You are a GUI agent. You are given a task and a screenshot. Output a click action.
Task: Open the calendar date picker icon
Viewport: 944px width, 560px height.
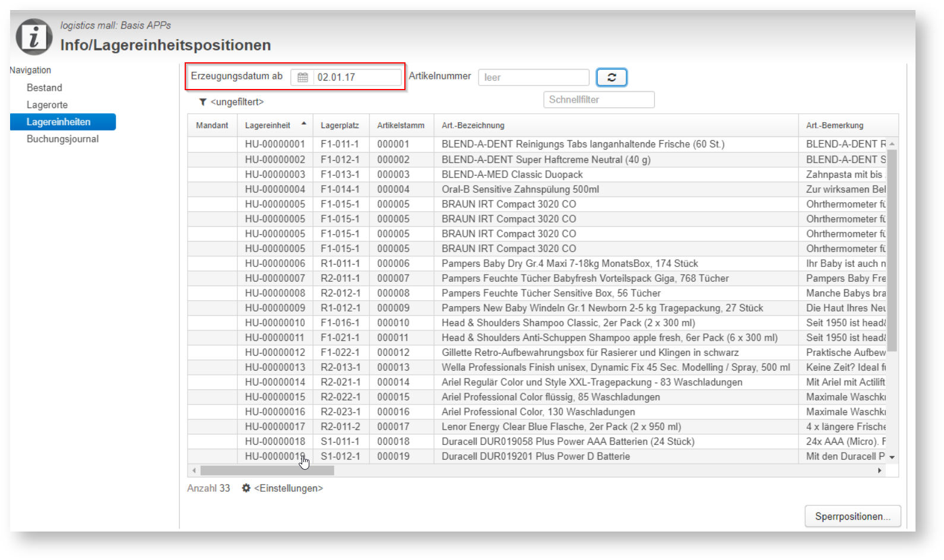point(303,77)
